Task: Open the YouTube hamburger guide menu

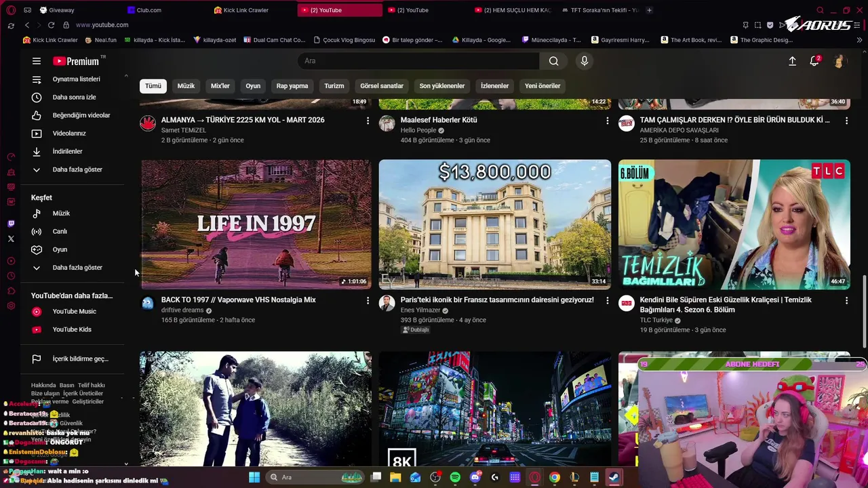Action: [37, 61]
